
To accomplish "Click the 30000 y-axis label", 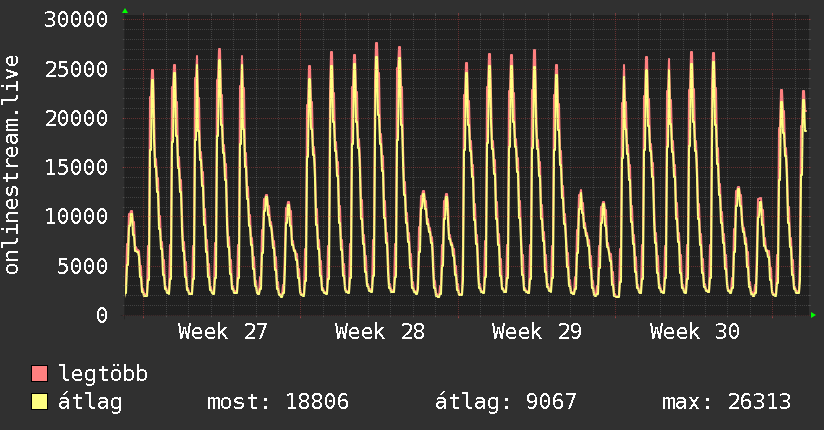I will [76, 20].
